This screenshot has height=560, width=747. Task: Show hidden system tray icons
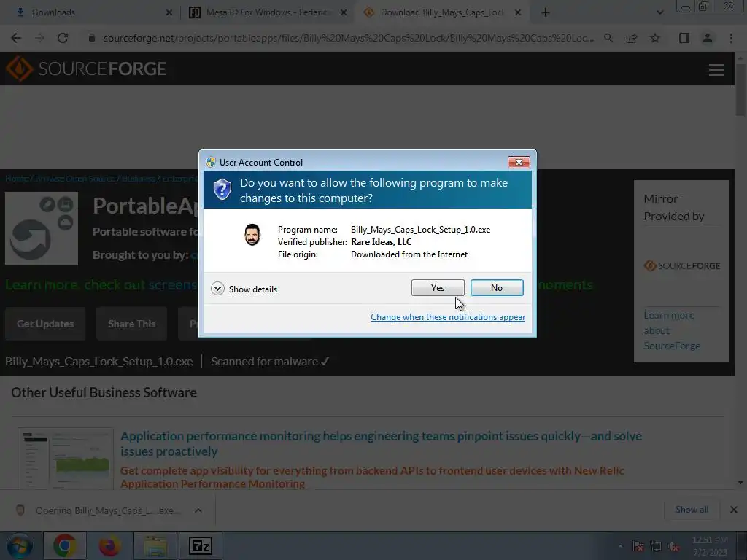coord(620,547)
